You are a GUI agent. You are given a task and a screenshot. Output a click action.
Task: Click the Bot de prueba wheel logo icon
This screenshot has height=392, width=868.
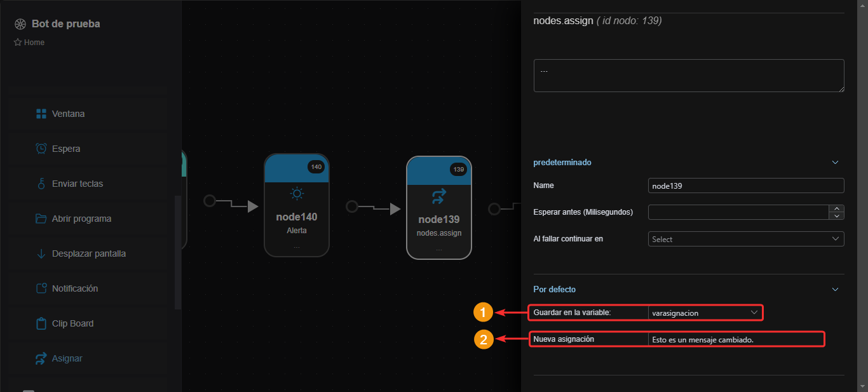click(x=20, y=24)
